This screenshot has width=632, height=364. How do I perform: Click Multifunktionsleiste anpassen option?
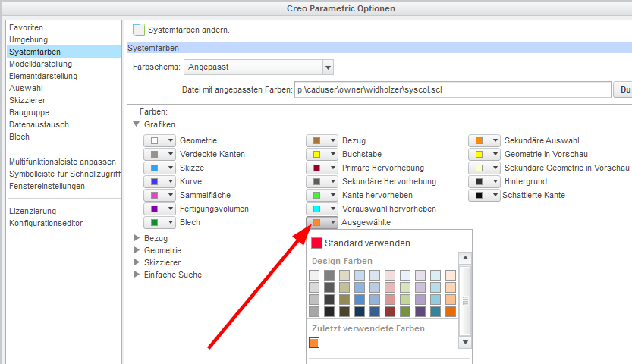click(x=62, y=162)
